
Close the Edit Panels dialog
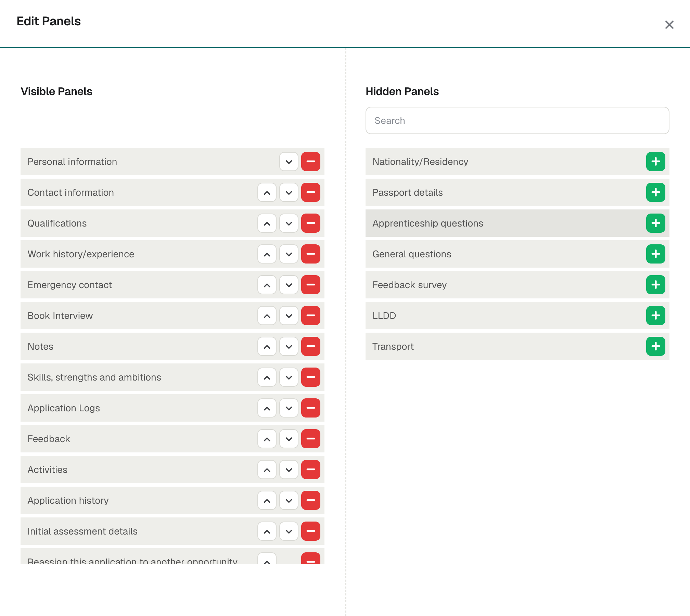coord(669,25)
